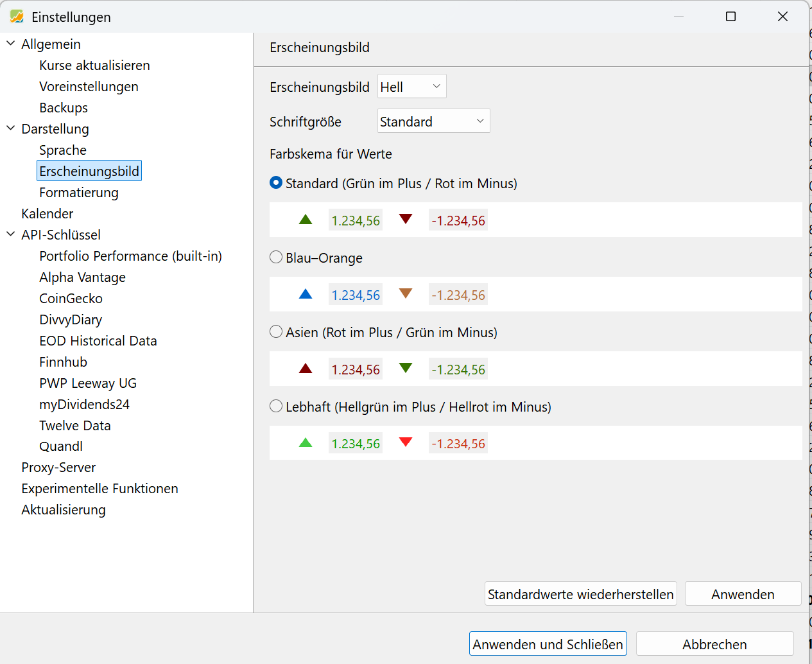The height and width of the screenshot is (664, 812).
Task: Click the light green up triangle in Lebhaft scheme
Action: pyautogui.click(x=306, y=442)
